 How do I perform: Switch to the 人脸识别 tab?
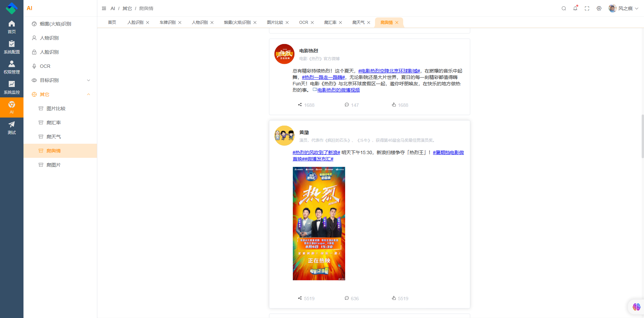pyautogui.click(x=136, y=22)
